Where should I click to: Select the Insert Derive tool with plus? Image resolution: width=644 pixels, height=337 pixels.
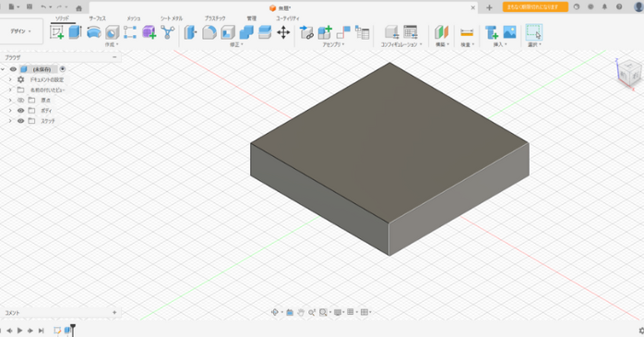point(491,32)
